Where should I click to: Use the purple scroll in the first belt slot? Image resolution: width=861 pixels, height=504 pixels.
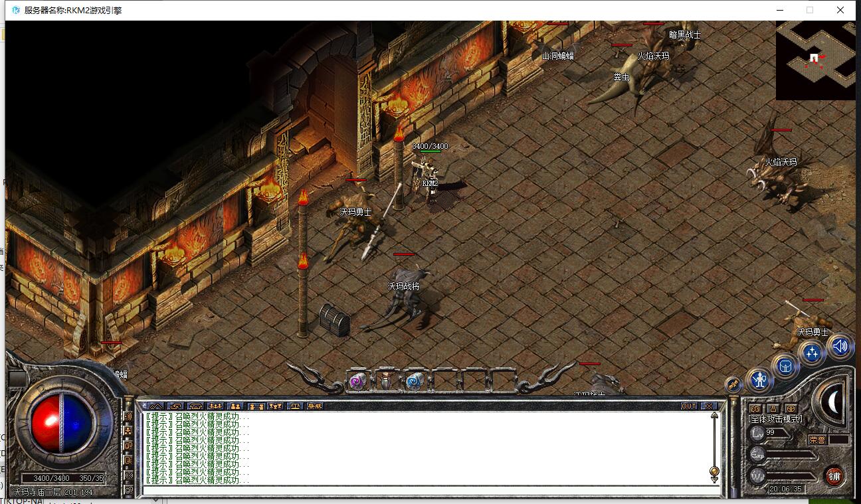click(357, 382)
